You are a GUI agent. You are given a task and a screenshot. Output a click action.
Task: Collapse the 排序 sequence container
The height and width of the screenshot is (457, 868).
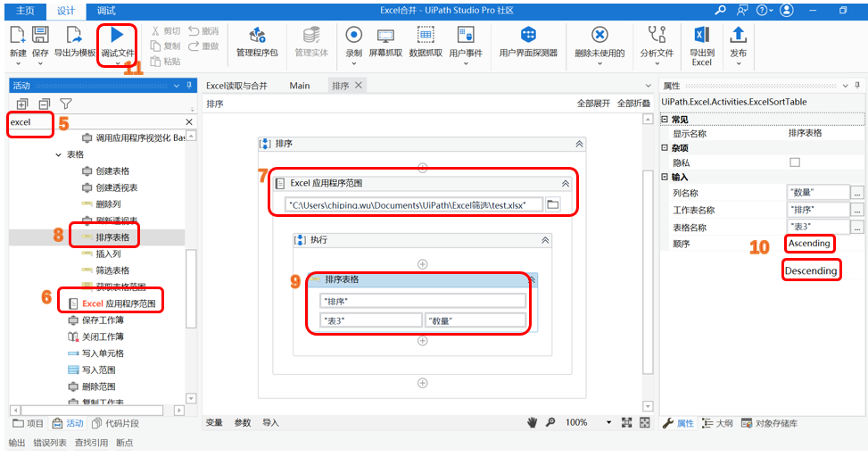[x=579, y=144]
